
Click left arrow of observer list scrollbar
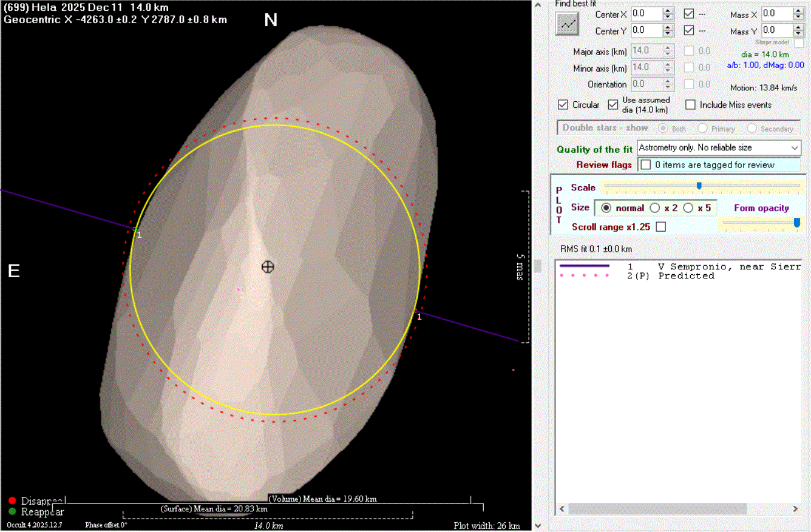pyautogui.click(x=562, y=508)
